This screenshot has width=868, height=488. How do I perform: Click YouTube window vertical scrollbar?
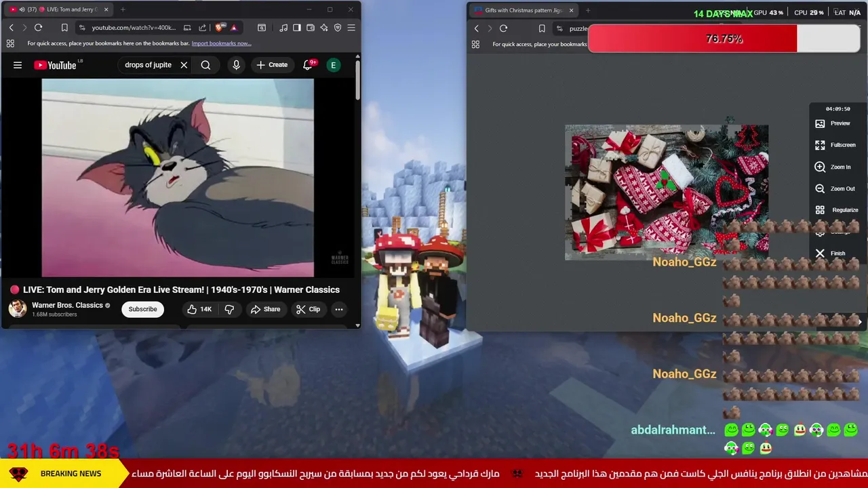[357, 81]
